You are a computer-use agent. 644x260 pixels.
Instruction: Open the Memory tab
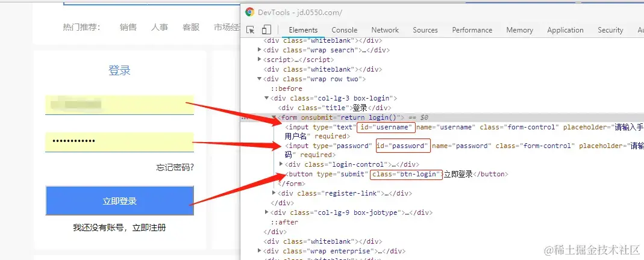519,30
